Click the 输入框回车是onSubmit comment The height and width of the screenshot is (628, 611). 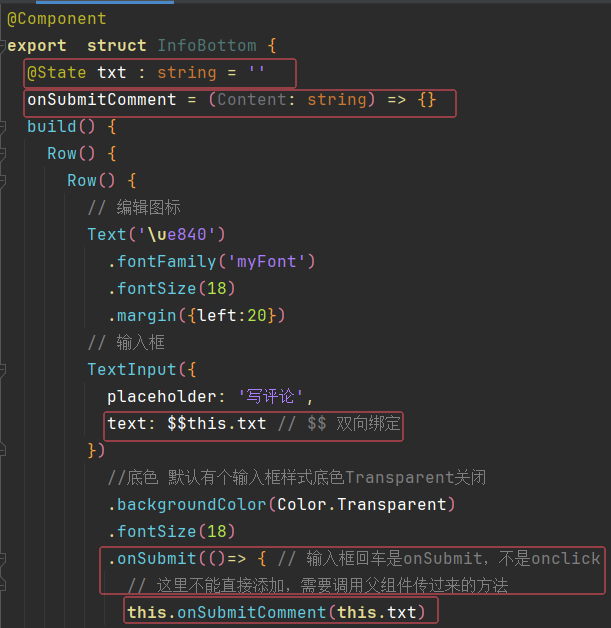439,559
